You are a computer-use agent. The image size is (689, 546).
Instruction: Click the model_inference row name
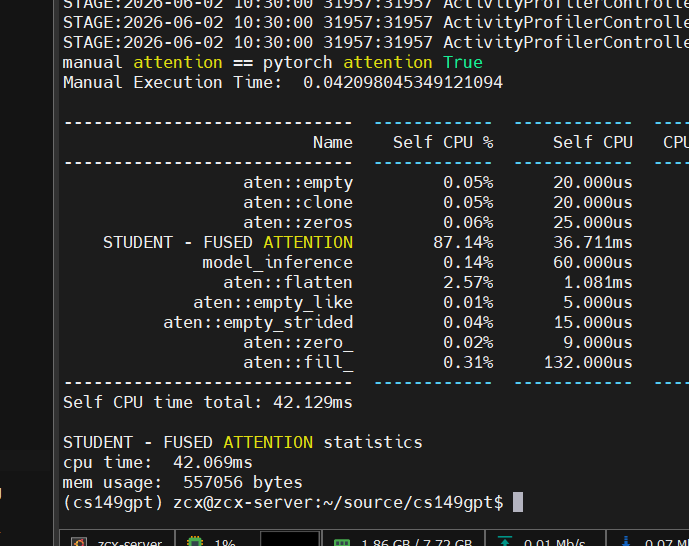tap(277, 262)
